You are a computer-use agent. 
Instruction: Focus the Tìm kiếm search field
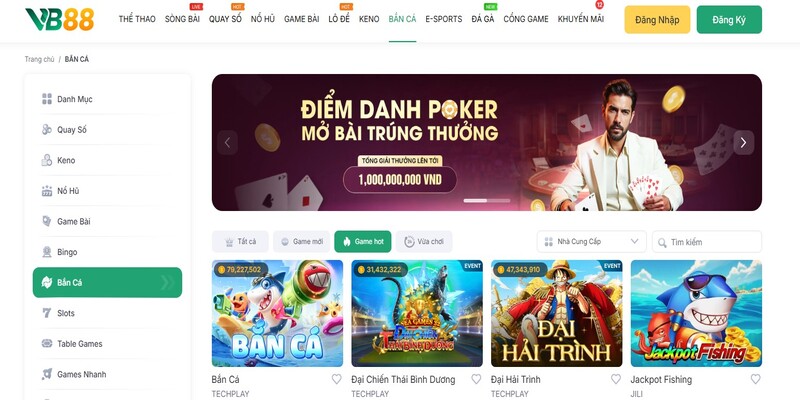pos(707,242)
